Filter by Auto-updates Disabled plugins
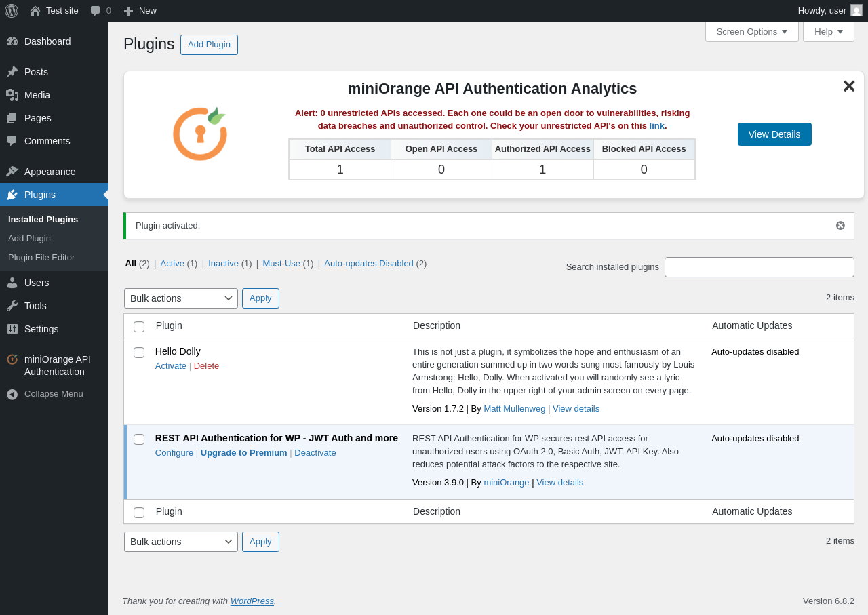 coord(369,263)
